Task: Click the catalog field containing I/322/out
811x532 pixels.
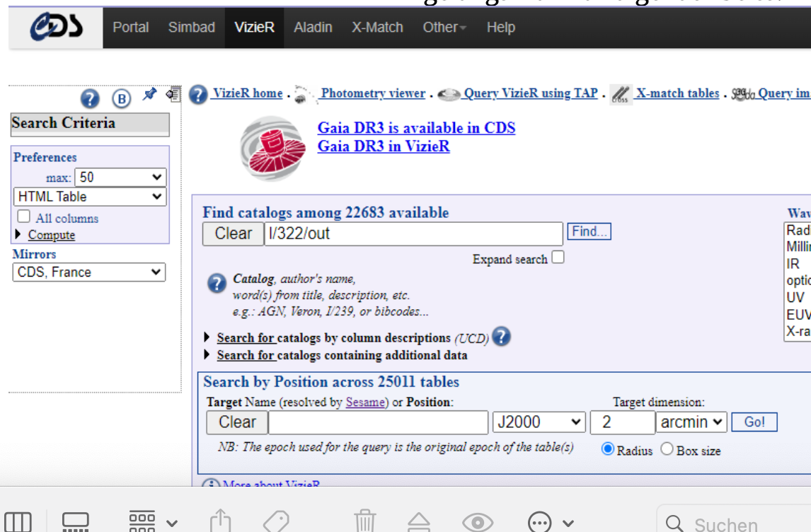Action: click(x=413, y=233)
